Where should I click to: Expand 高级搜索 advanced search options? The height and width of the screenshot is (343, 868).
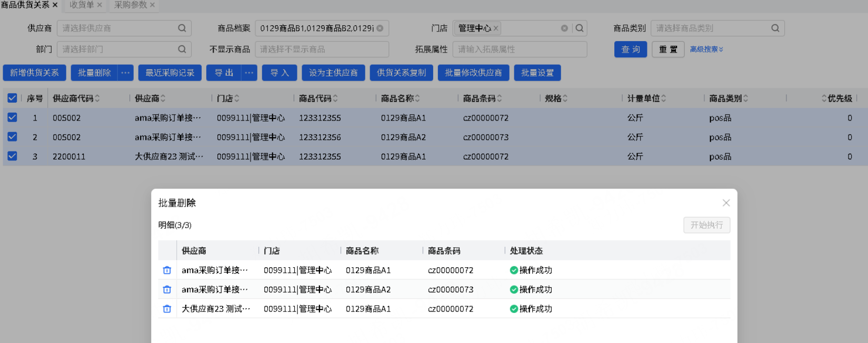tap(706, 49)
